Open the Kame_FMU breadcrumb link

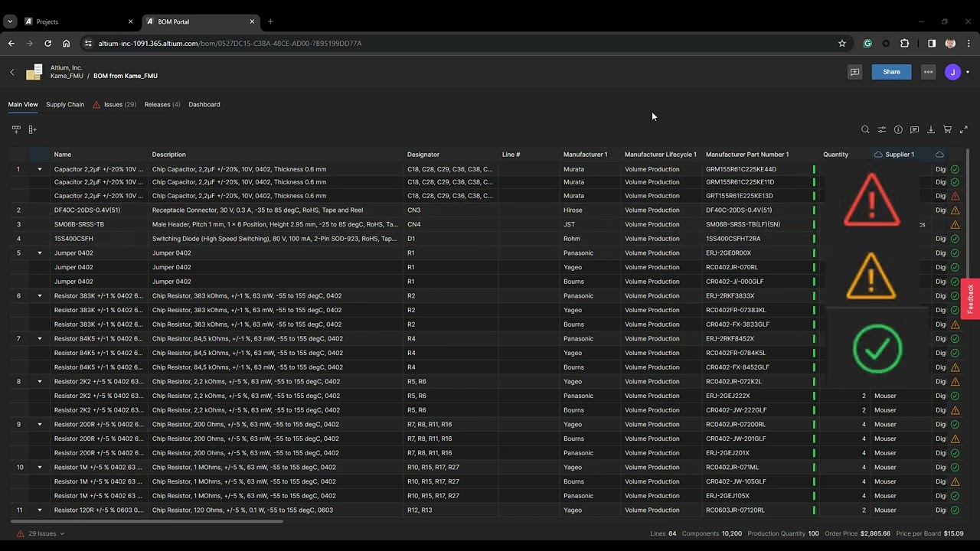click(67, 77)
